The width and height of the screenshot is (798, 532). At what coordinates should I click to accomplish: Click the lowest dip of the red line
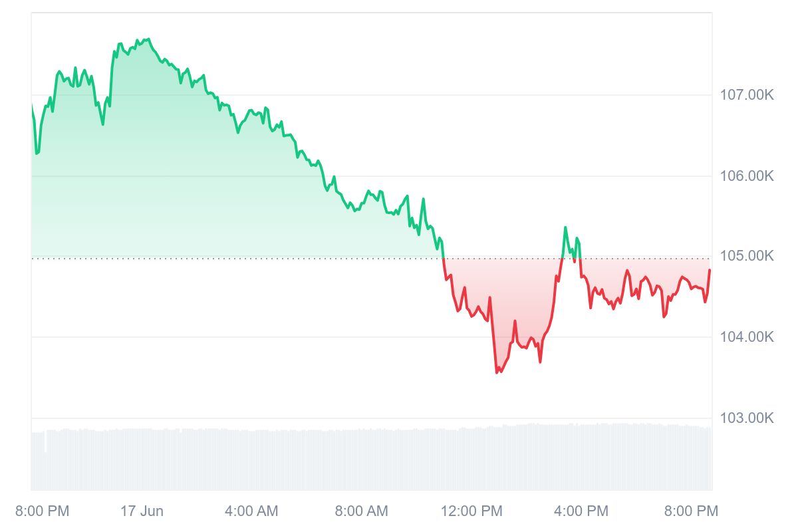point(497,372)
